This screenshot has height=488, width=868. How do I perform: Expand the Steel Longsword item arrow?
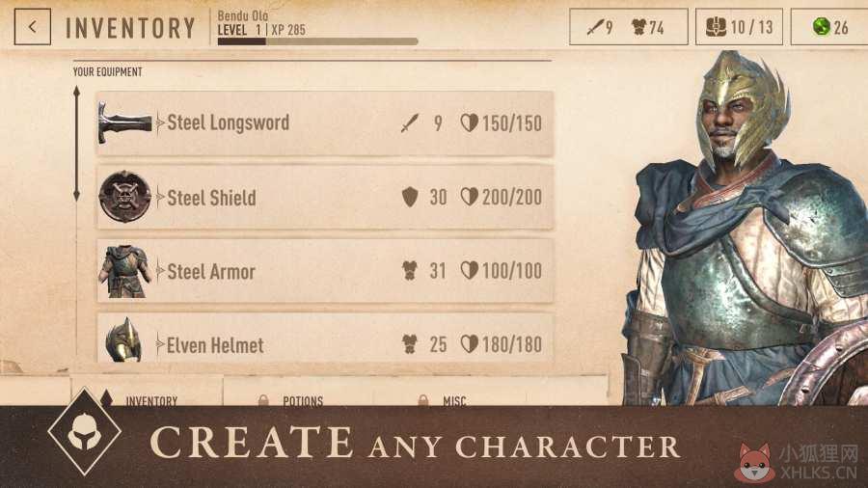(x=160, y=122)
